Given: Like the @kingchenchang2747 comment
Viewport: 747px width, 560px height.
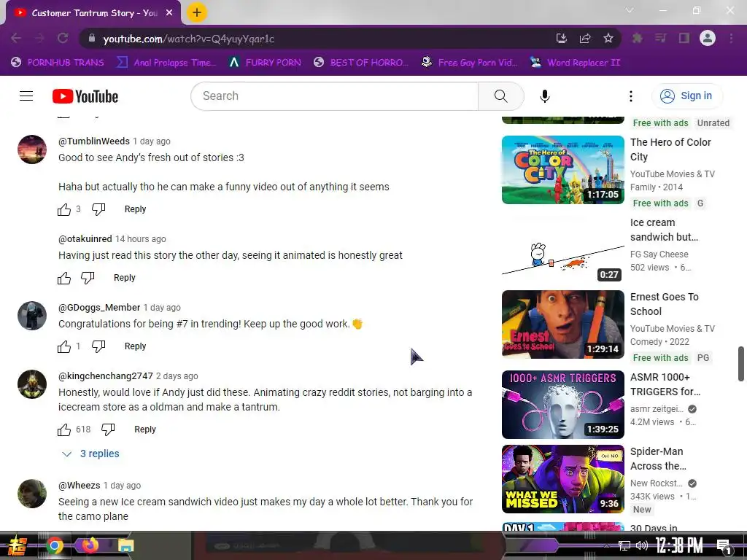Looking at the screenshot, I should pos(64,429).
